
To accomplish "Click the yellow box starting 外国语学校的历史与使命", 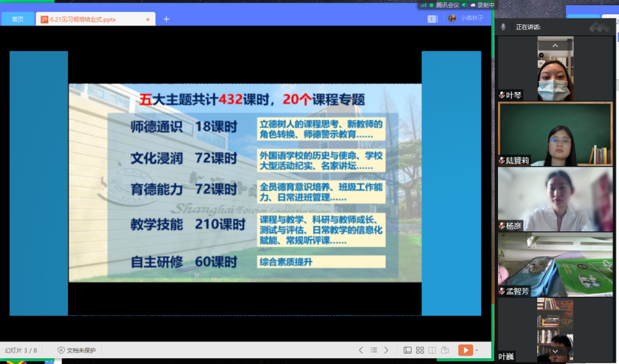I will tap(321, 161).
